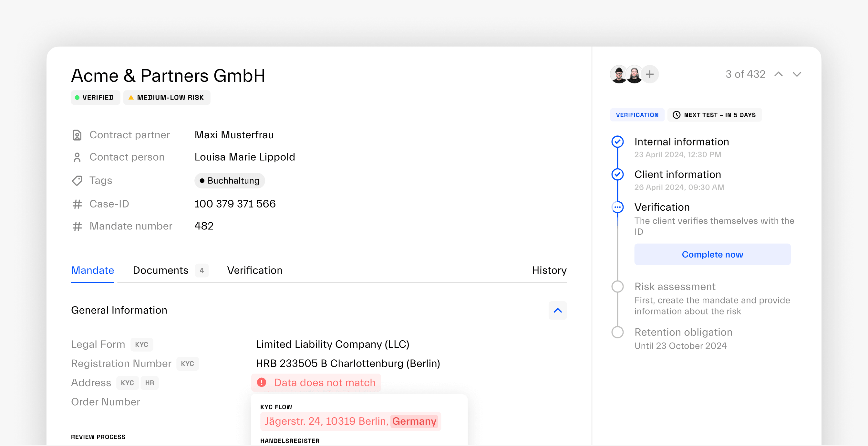Click the 'REVIEW PROCESS' section heading
Screen dimensions: 868x446
click(x=98, y=437)
